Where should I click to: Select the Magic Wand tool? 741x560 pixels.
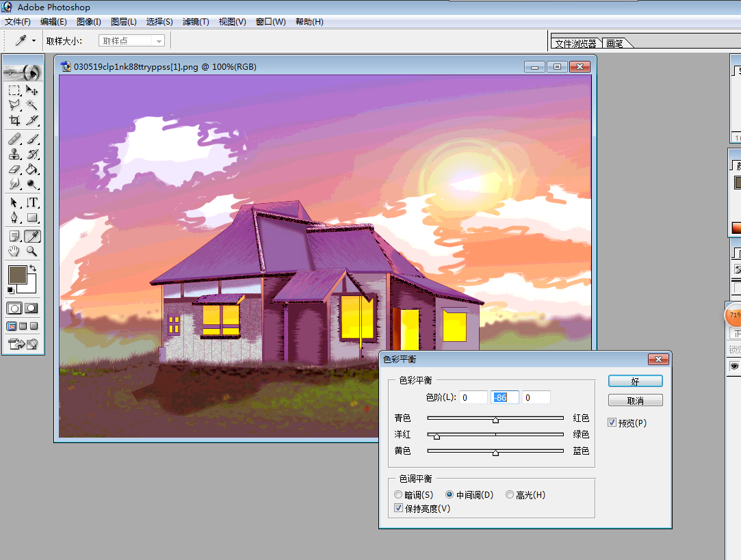click(31, 105)
